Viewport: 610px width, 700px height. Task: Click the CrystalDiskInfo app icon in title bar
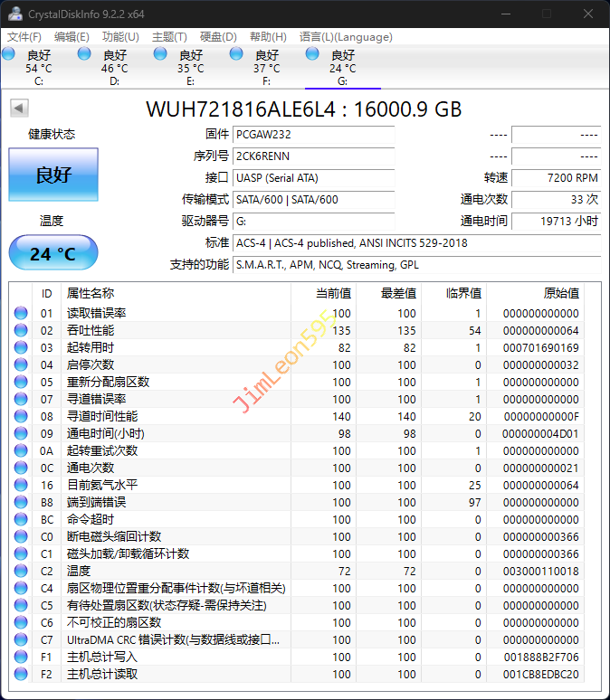(14, 14)
